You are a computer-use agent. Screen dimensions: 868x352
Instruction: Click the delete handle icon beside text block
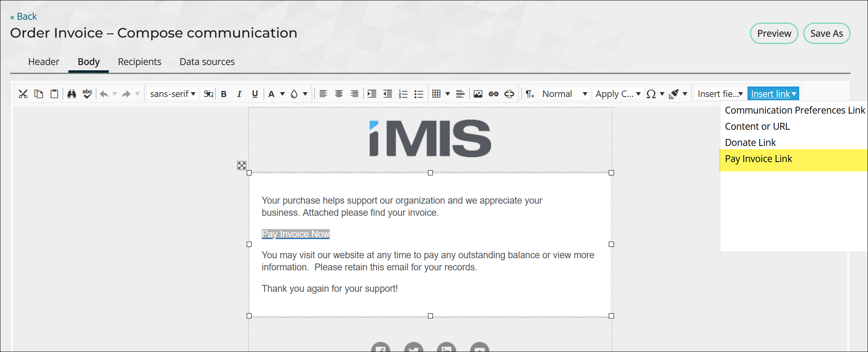[x=241, y=166]
